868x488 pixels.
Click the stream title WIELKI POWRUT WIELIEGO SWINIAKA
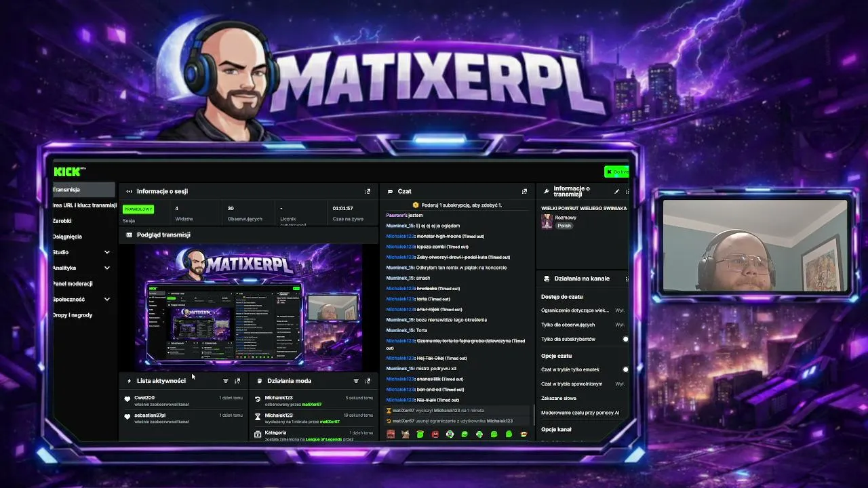(x=584, y=208)
